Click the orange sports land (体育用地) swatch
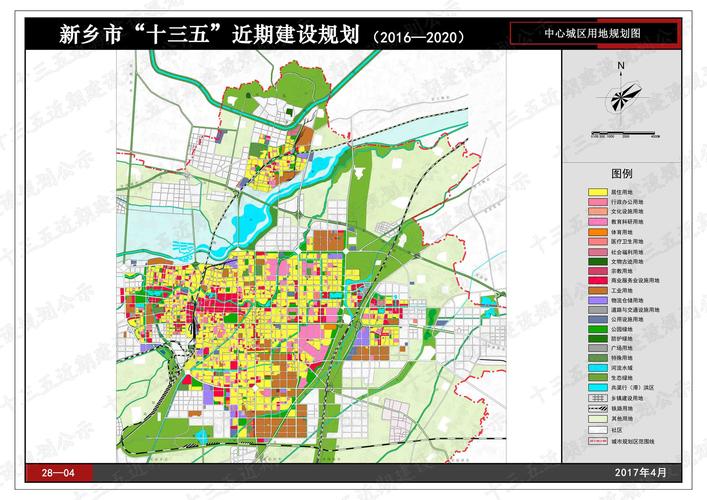The image size is (707, 500). point(597,231)
